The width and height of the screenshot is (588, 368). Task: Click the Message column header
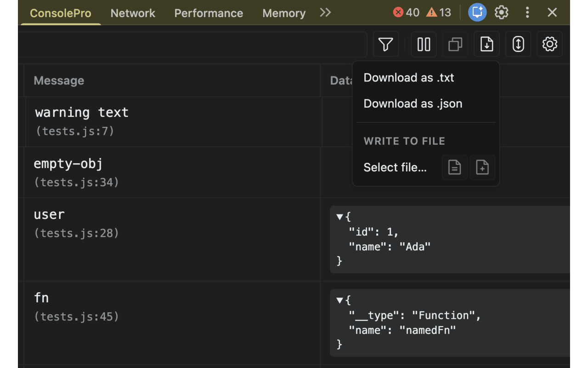coord(59,80)
